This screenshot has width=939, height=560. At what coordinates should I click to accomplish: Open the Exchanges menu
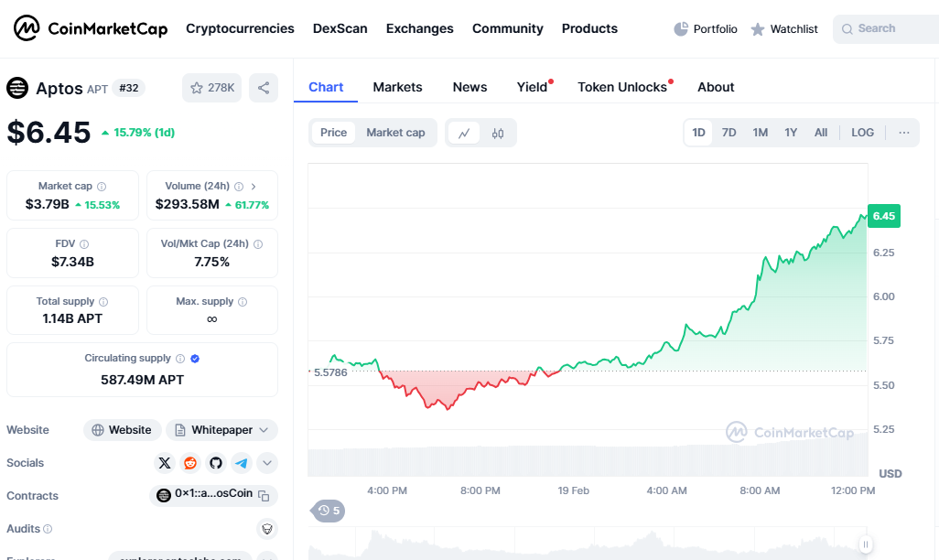[419, 28]
